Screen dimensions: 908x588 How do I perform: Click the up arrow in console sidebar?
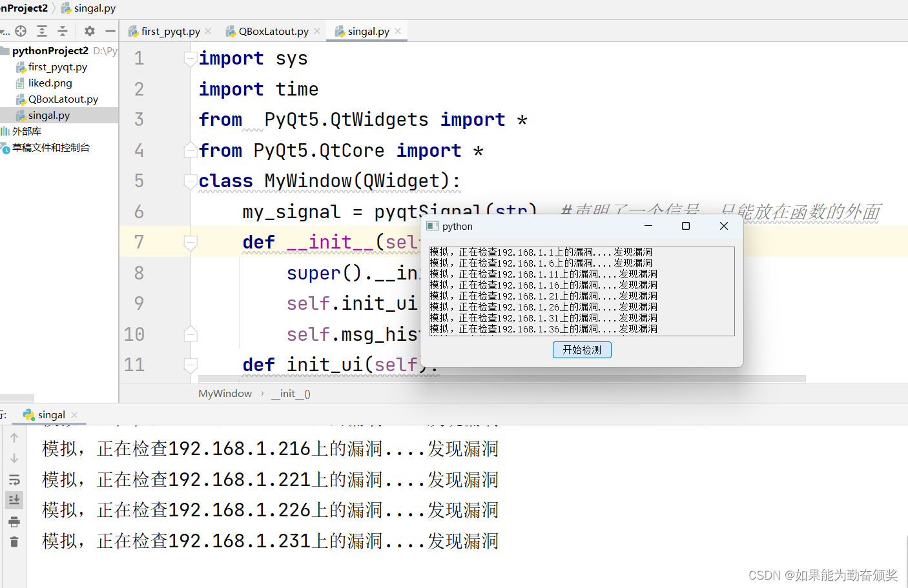[14, 438]
